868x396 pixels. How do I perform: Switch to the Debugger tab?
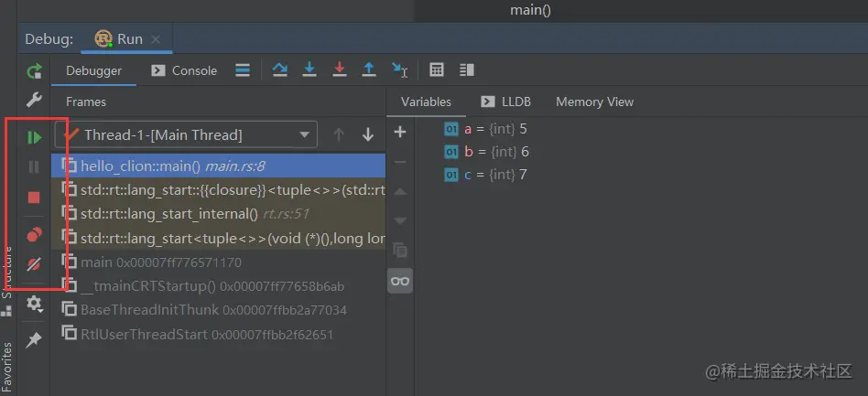pyautogui.click(x=94, y=70)
